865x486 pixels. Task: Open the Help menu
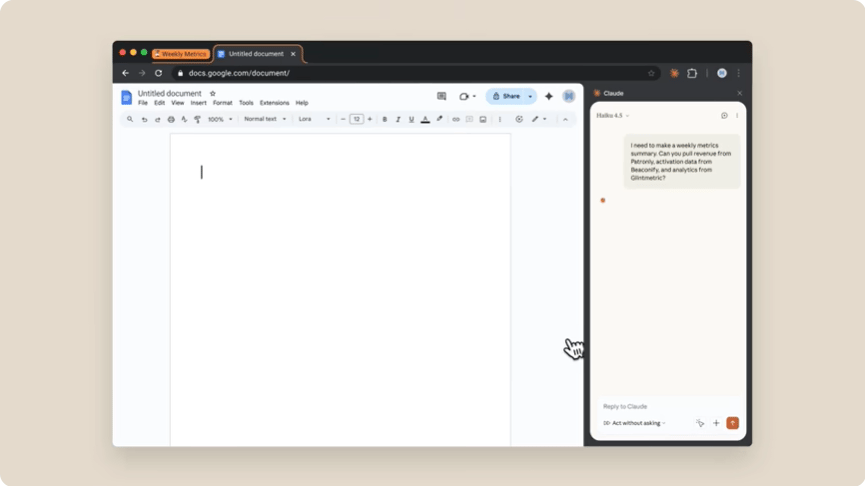tap(302, 103)
